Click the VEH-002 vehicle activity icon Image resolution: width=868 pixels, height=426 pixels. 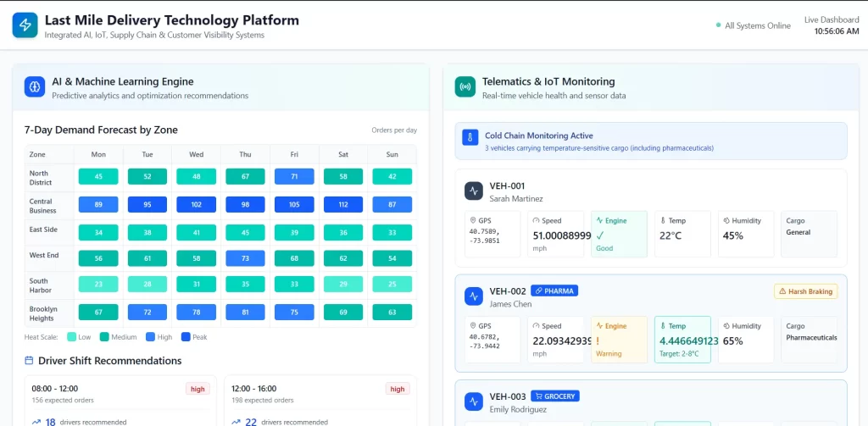click(474, 296)
